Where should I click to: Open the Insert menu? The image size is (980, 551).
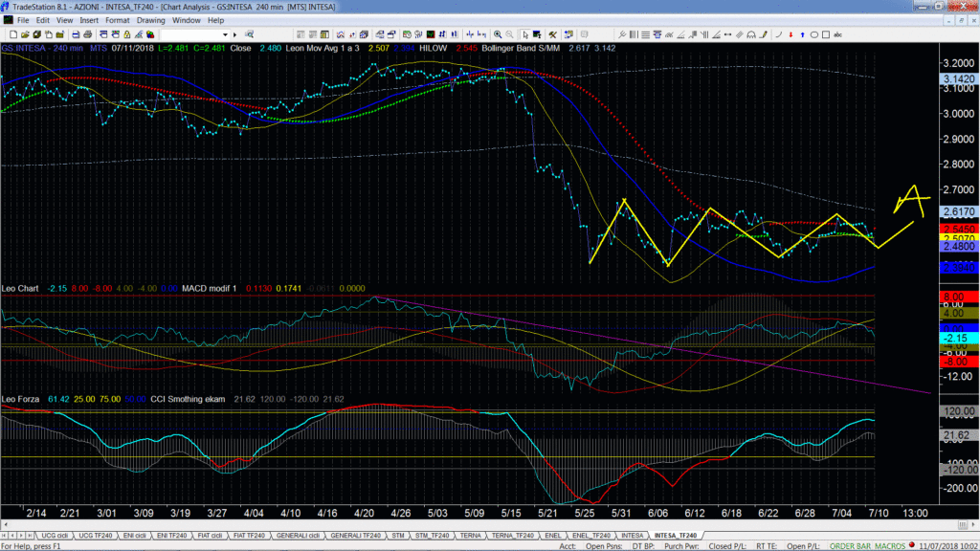pyautogui.click(x=89, y=20)
